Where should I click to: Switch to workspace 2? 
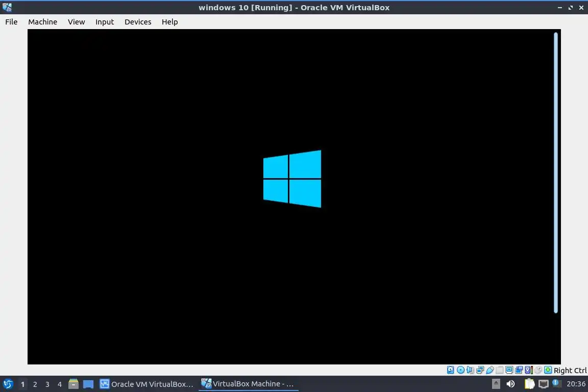(x=35, y=384)
